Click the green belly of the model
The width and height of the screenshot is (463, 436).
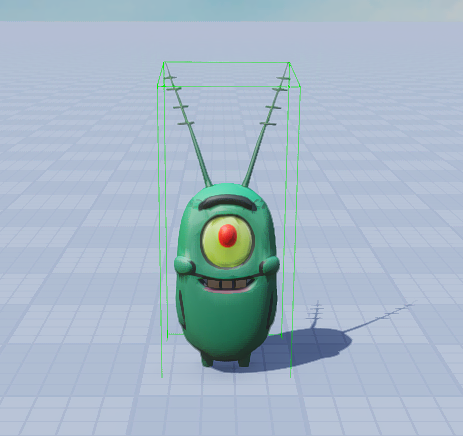coord(227,320)
